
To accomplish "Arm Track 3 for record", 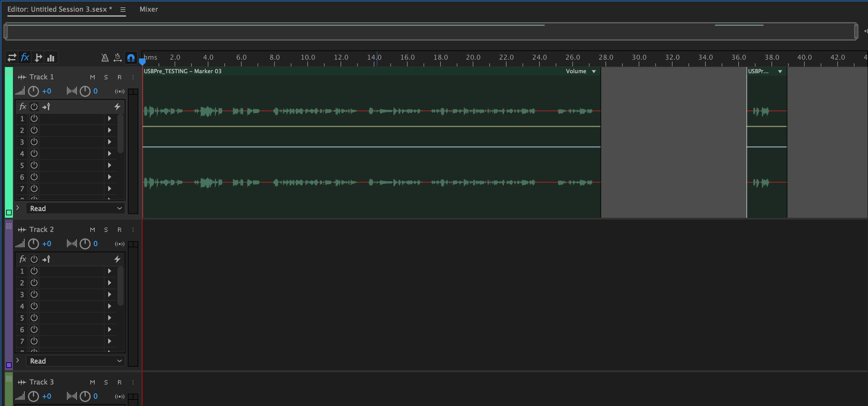I will tap(119, 382).
